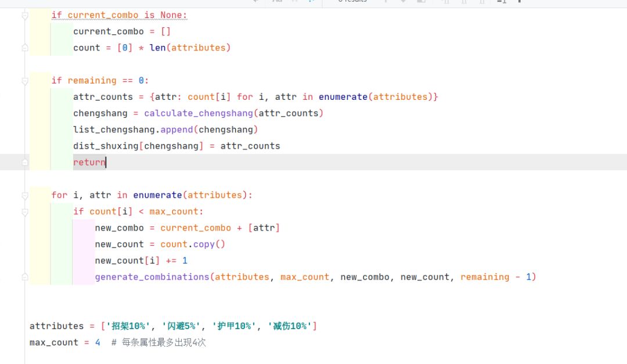Click the line 'new_count[i] += 1'
The height and width of the screenshot is (364, 627).
click(x=141, y=261)
